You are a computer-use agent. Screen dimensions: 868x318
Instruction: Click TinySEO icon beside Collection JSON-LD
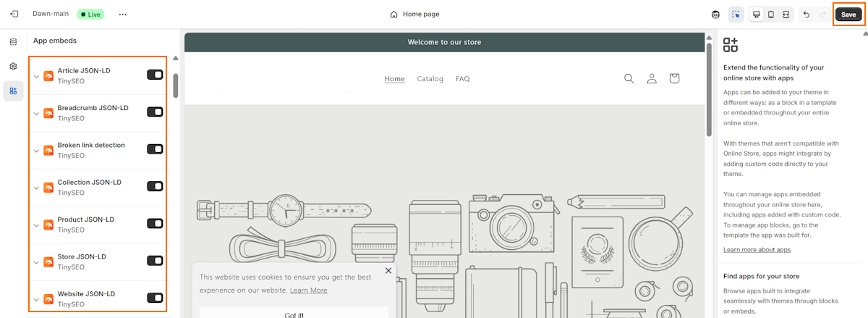(x=48, y=187)
